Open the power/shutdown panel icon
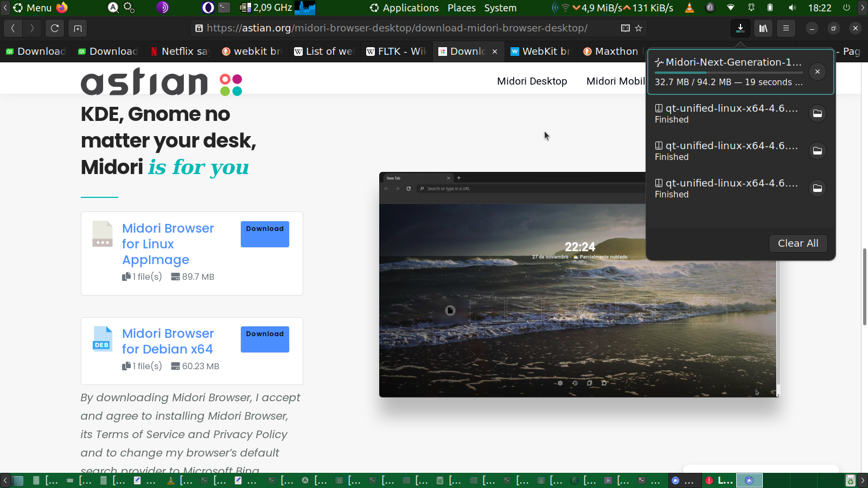Image resolution: width=868 pixels, height=488 pixels. [846, 8]
